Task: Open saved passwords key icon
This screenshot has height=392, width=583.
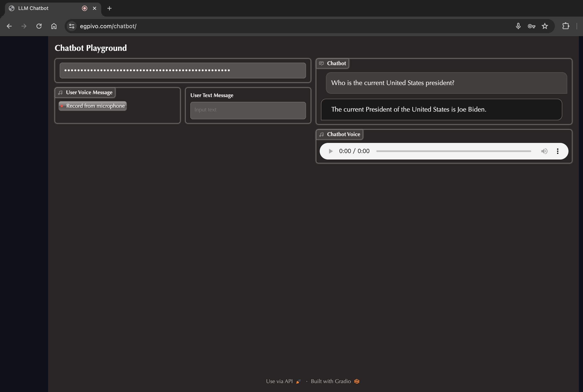Action: (531, 26)
